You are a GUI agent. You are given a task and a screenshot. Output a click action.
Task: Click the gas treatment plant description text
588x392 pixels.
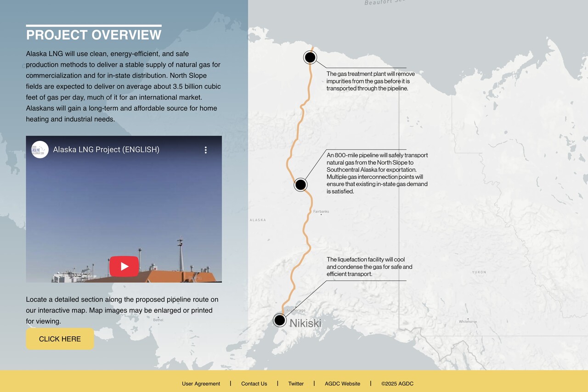(x=370, y=81)
